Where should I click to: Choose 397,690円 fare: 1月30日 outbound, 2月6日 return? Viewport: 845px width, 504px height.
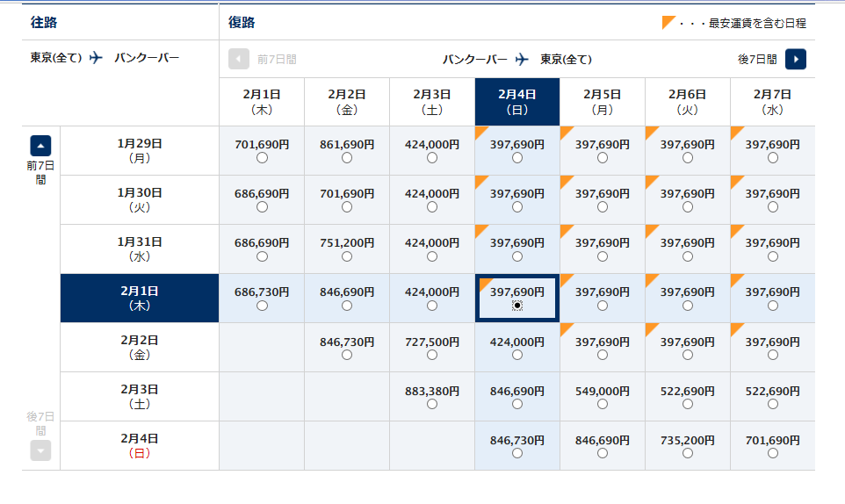click(x=688, y=207)
